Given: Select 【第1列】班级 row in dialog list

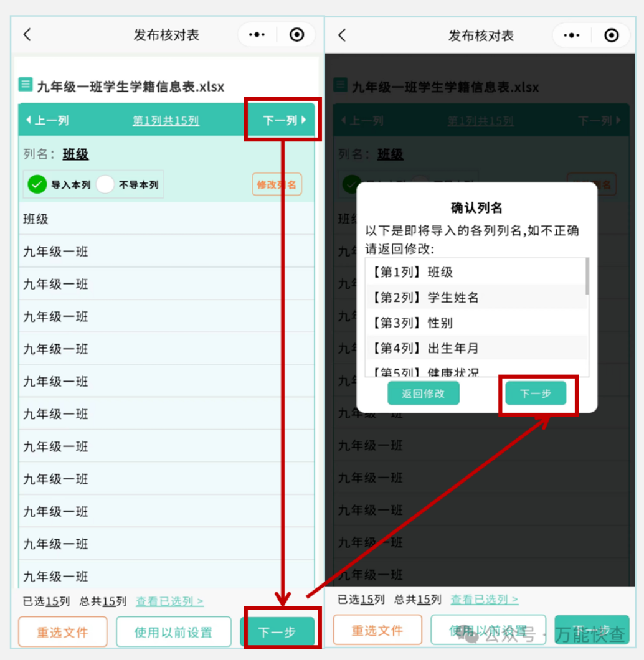Looking at the screenshot, I should point(476,272).
